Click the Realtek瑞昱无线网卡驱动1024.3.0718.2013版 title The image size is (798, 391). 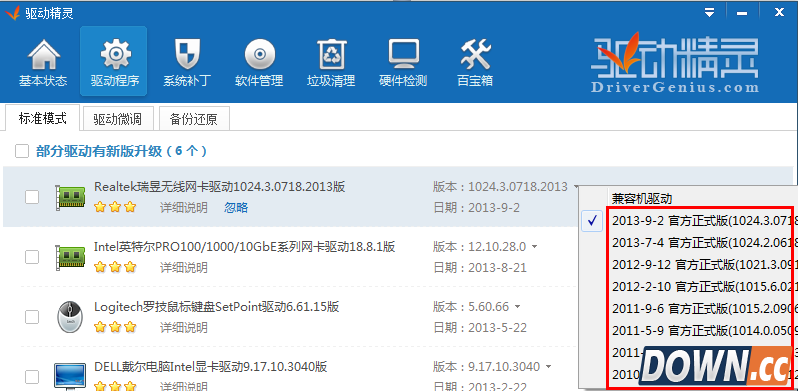[x=220, y=187]
